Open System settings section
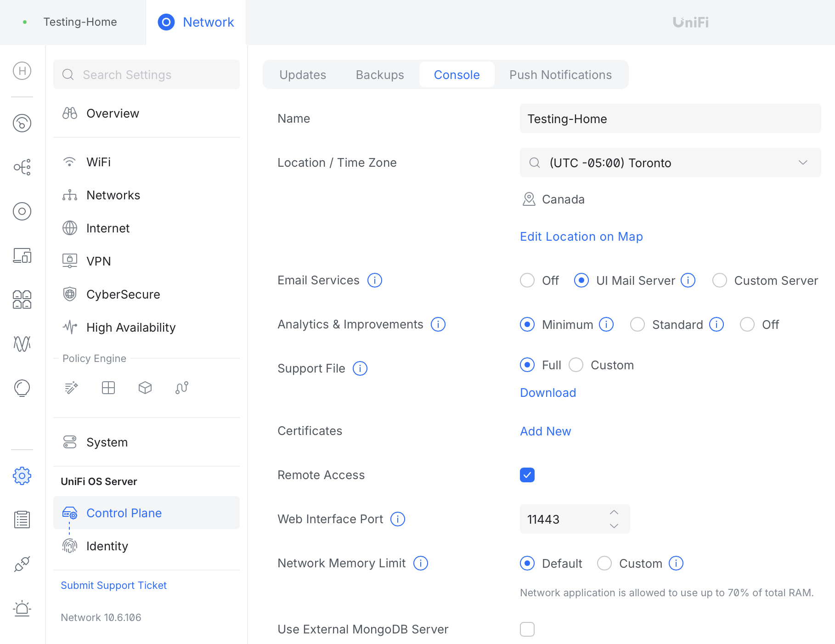 [x=147, y=442]
